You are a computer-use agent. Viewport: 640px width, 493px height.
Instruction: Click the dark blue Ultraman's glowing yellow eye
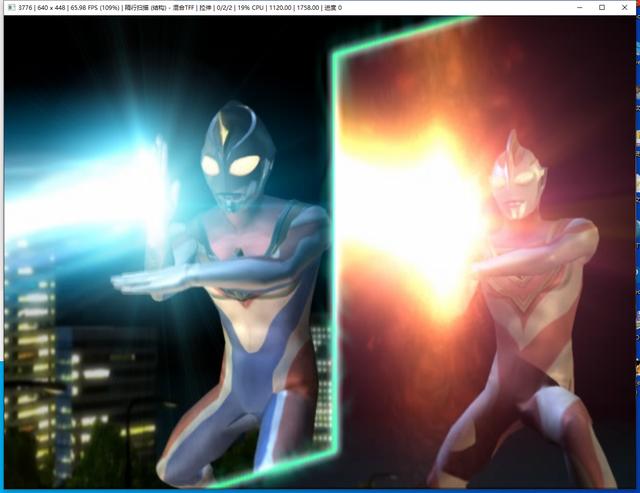(242, 165)
